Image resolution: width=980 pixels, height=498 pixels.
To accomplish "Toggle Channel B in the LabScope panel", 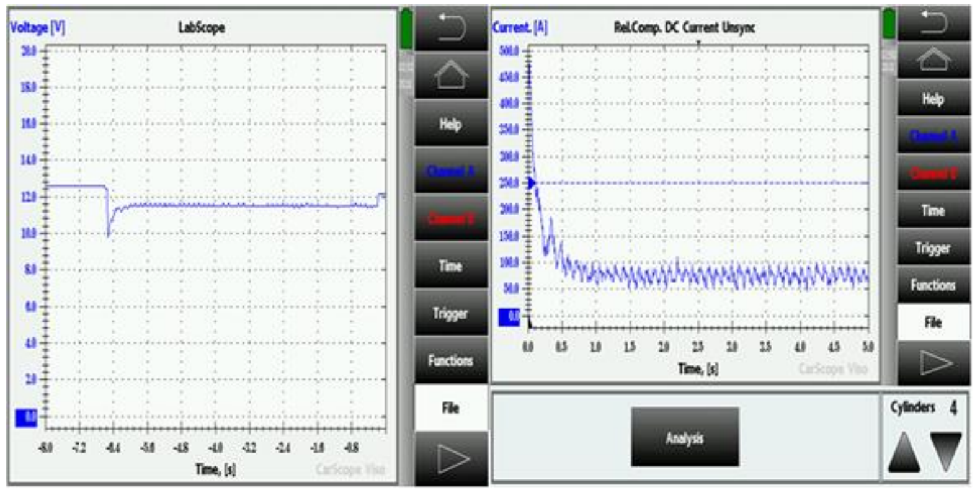I will pyautogui.click(x=450, y=218).
